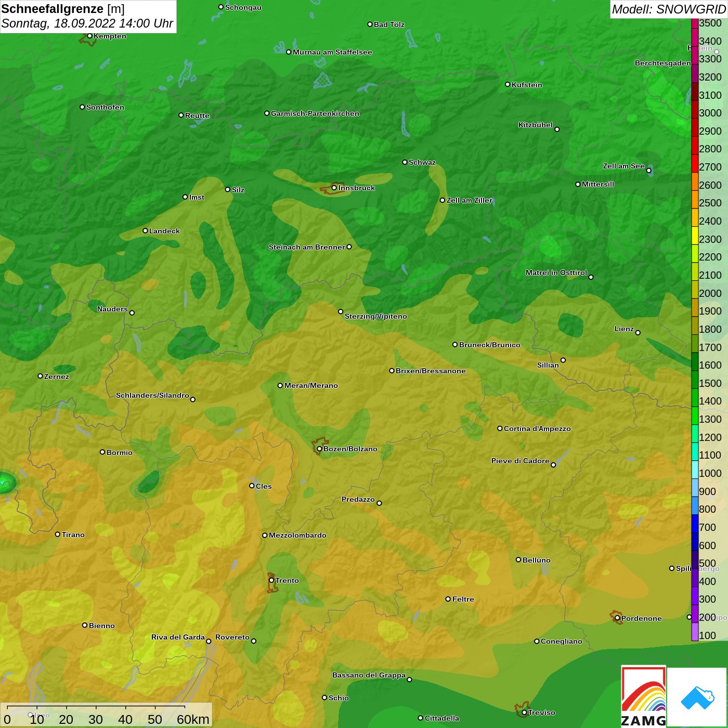Click the blue cloud logo bottom right
This screenshot has height=728, width=728.
(697, 697)
